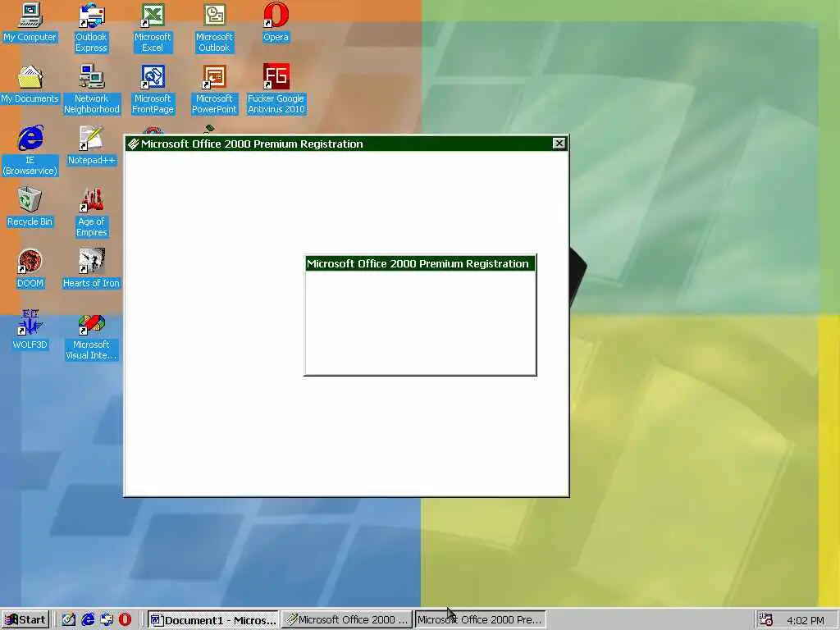This screenshot has height=630, width=840.
Task: Select the Microsoft PowerPoint desktop shortcut
Action: point(214,89)
